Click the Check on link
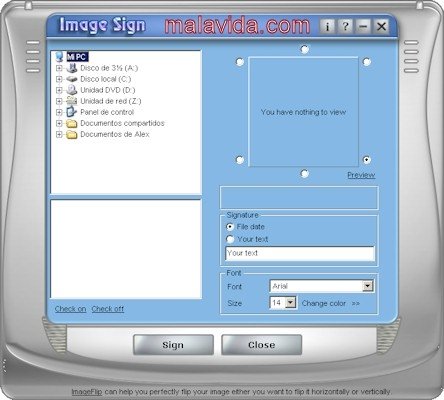The width and height of the screenshot is (444, 400). click(70, 309)
